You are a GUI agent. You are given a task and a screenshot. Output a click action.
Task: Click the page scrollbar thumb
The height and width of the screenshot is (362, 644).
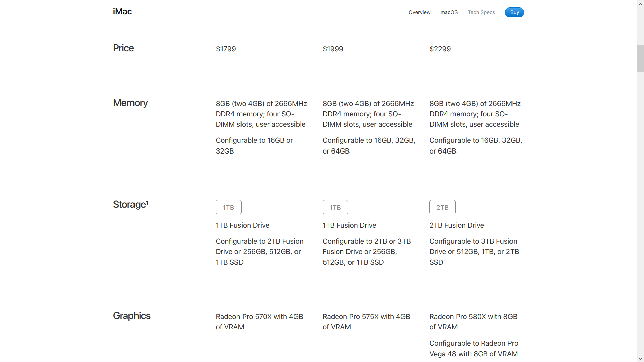(x=640, y=58)
